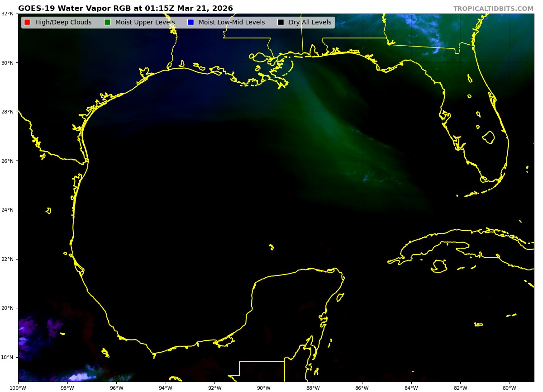
Task: Click the 80°W longitude tick label
Action: click(x=510, y=387)
